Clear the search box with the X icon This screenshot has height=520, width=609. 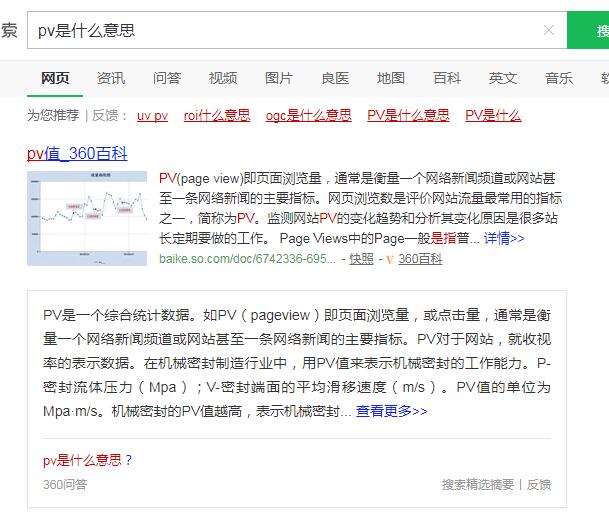tap(548, 30)
